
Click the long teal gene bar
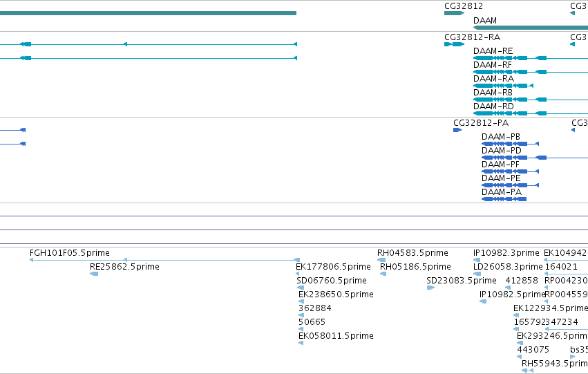point(148,13)
